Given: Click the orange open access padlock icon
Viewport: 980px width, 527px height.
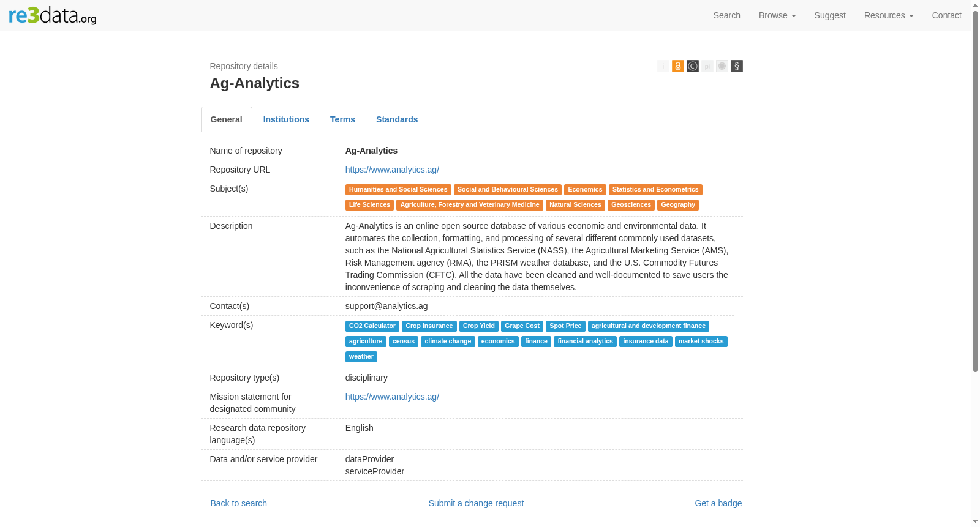Looking at the screenshot, I should point(678,66).
